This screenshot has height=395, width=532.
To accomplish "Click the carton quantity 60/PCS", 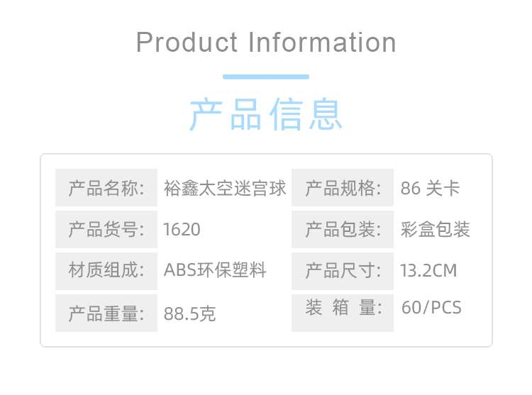I will 431,308.
